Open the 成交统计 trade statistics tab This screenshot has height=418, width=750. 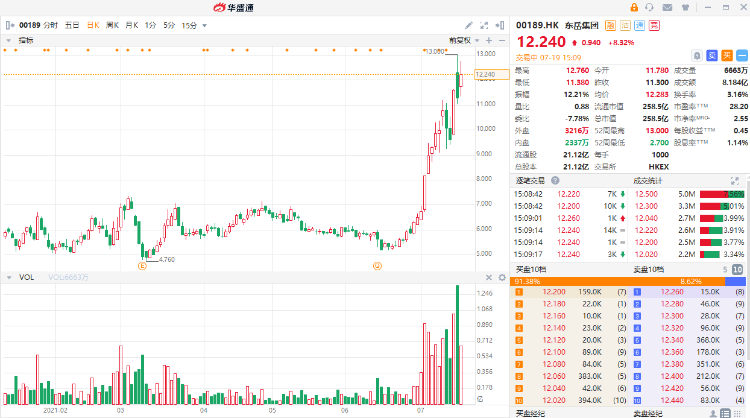click(648, 181)
